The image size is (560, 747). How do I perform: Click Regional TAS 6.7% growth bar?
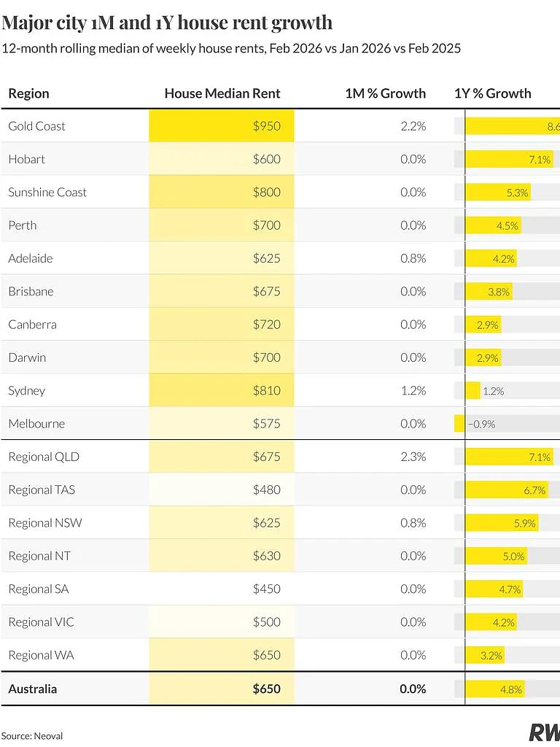pos(507,489)
